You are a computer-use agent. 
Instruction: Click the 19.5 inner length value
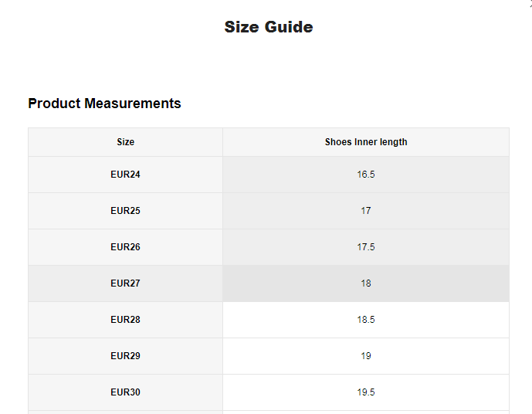365,392
